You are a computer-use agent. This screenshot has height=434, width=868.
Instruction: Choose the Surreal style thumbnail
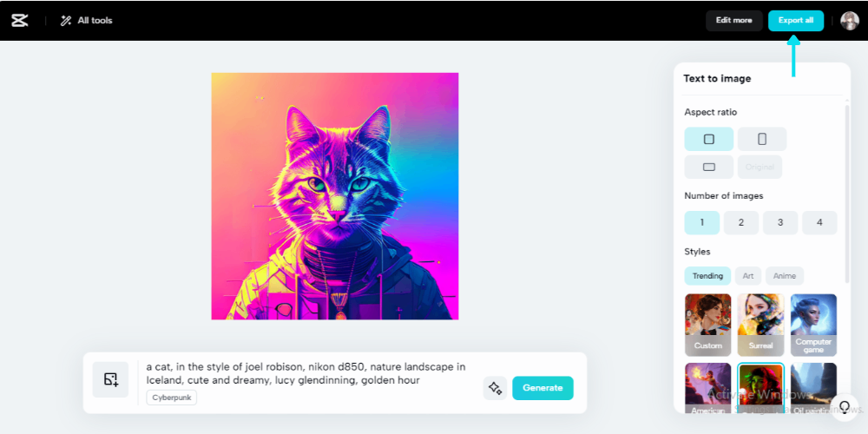[x=760, y=325]
